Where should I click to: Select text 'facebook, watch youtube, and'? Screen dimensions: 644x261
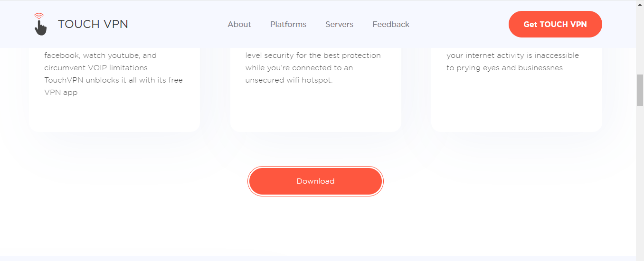coord(100,56)
